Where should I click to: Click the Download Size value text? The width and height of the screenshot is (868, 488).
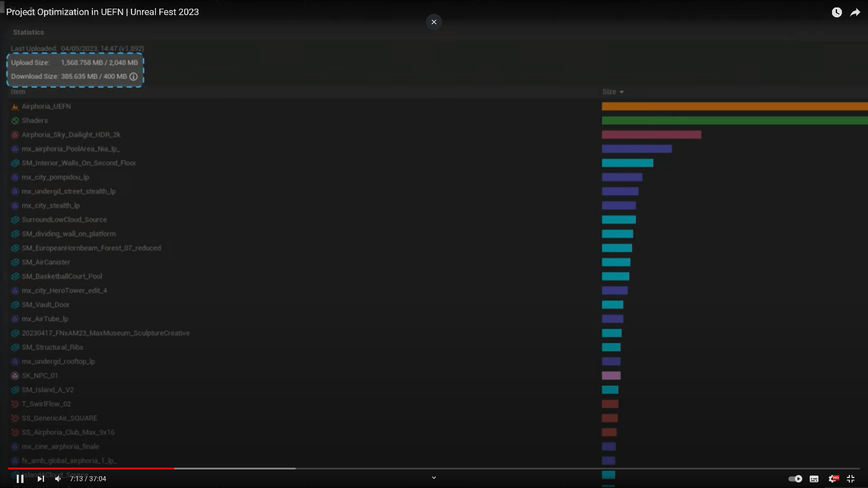[x=94, y=76]
